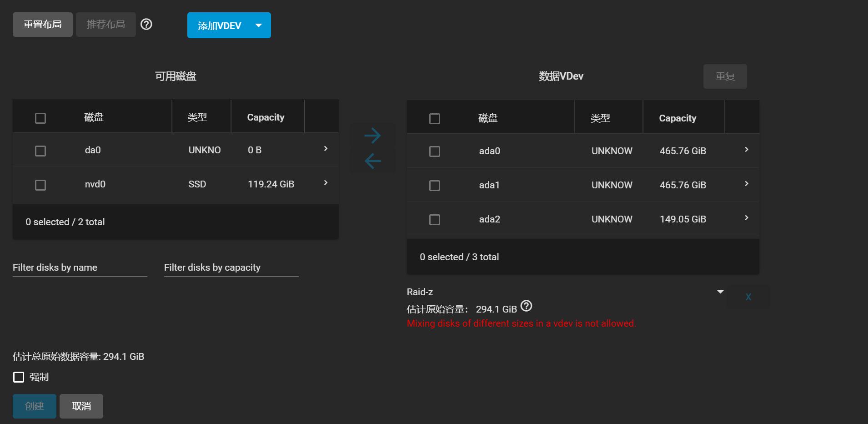Open help for the suggested layout

pos(146,24)
